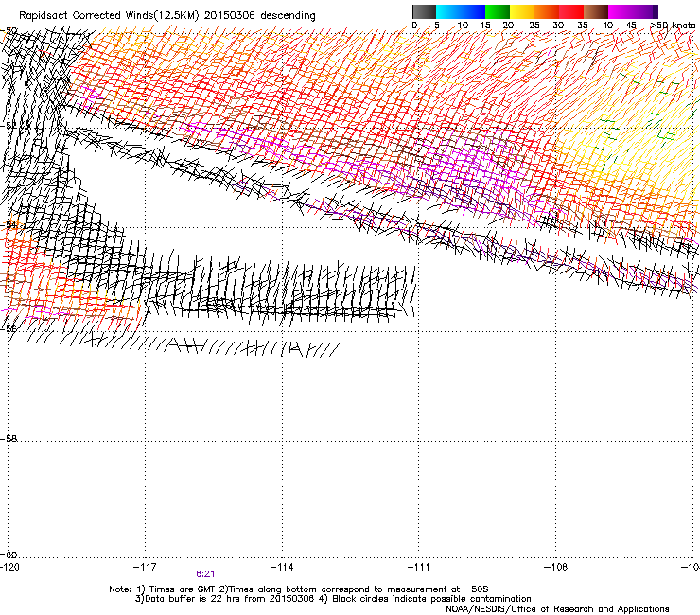Image resolution: width=700 pixels, height=615 pixels.
Task: Click the -120 longitude axis label
Action: 9,567
